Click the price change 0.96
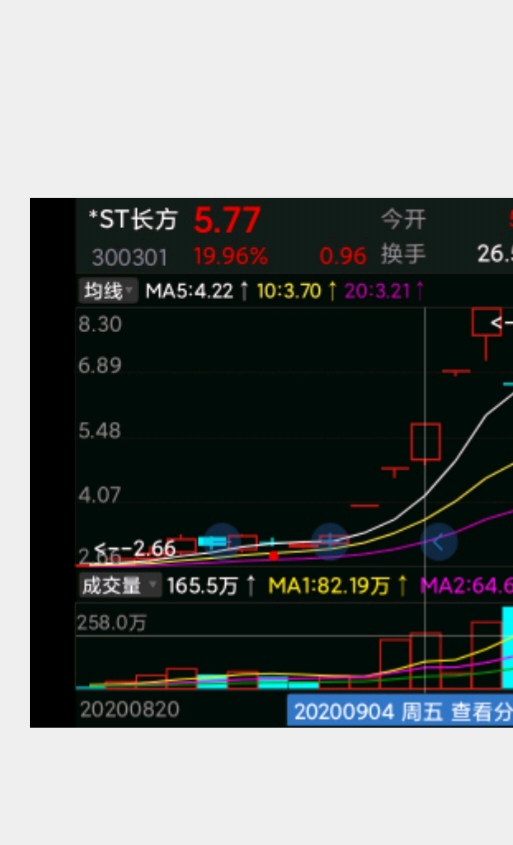The width and height of the screenshot is (513, 845). pyautogui.click(x=343, y=257)
